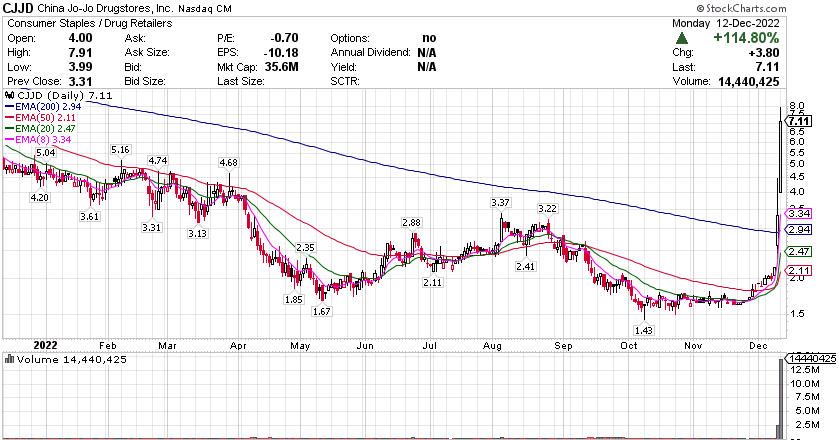Screen dimensions: 839x440
Task: Click the EMA(20) 2.47 legend entry
Action: [x=41, y=128]
